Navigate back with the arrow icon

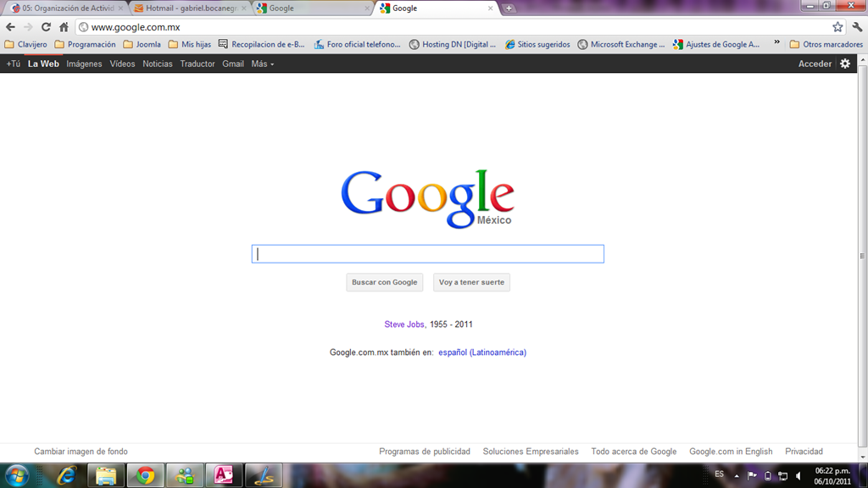(10, 27)
